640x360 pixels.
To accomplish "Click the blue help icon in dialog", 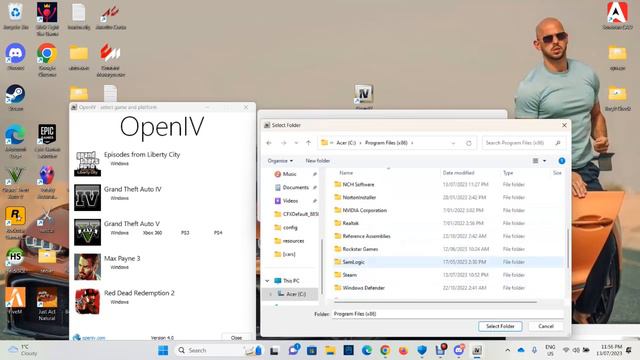I will (562, 161).
